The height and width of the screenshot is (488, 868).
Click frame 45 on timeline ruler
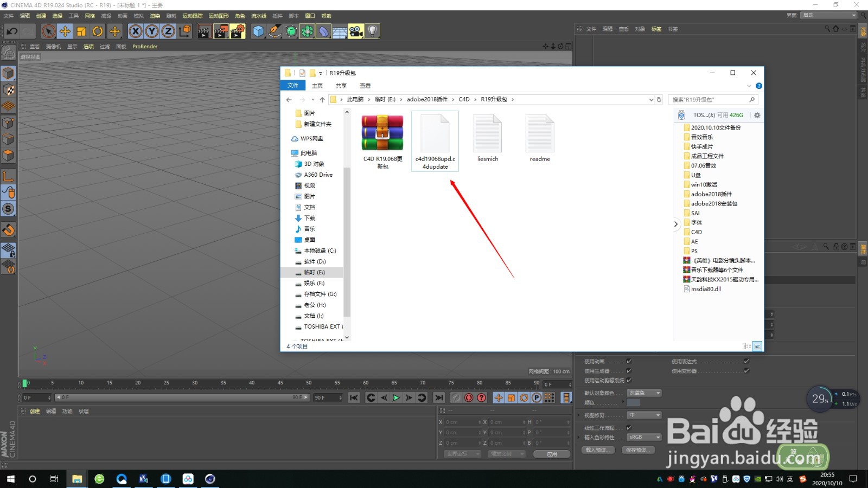tap(280, 383)
